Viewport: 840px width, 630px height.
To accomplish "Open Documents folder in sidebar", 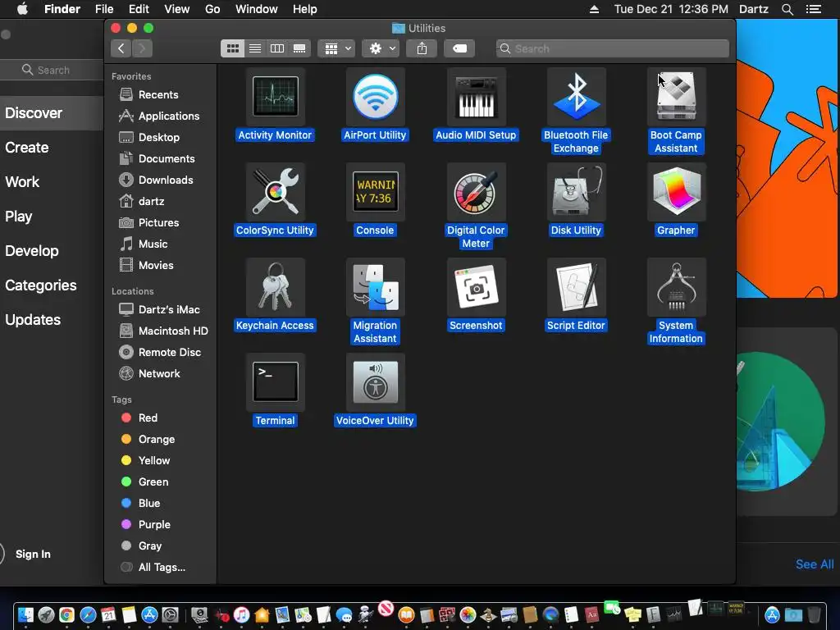I will tap(157, 159).
